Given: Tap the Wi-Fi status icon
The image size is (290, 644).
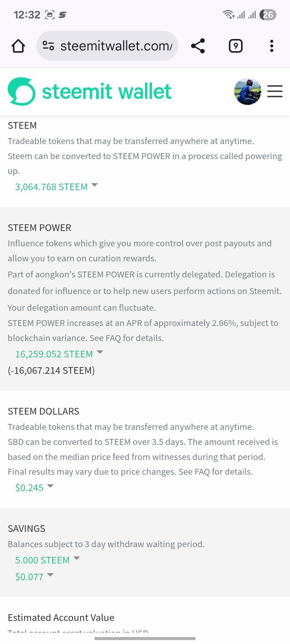Looking at the screenshot, I should pyautogui.click(x=228, y=14).
